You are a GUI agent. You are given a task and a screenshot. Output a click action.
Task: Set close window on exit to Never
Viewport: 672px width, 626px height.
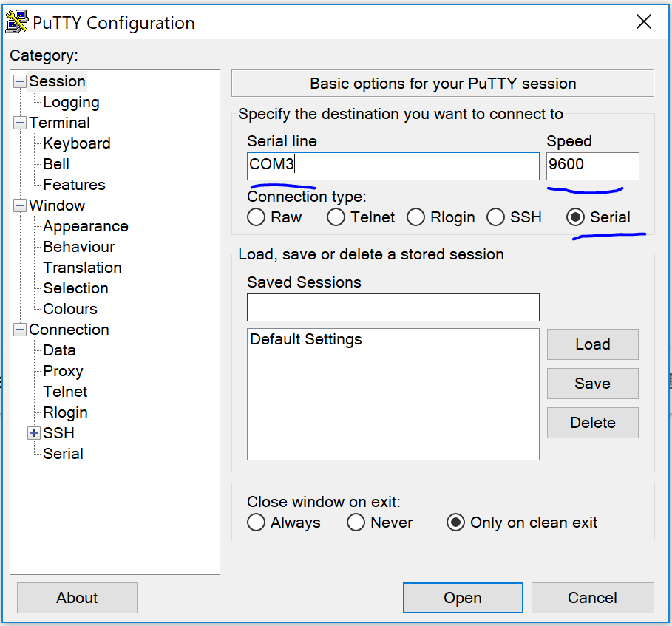pos(356,523)
